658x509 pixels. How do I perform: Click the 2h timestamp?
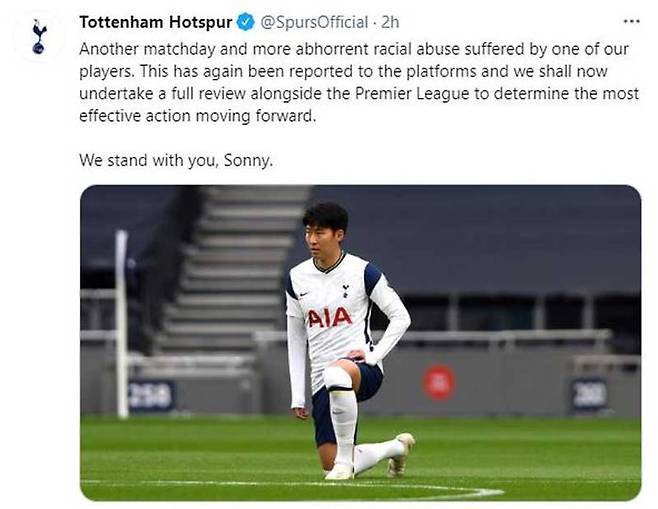point(390,22)
